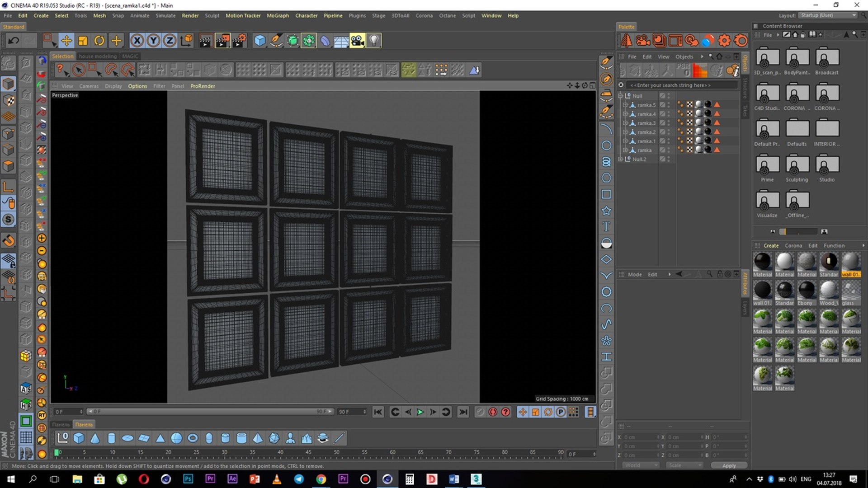Open Google Chrome from the taskbar
868x488 pixels.
[x=321, y=479]
